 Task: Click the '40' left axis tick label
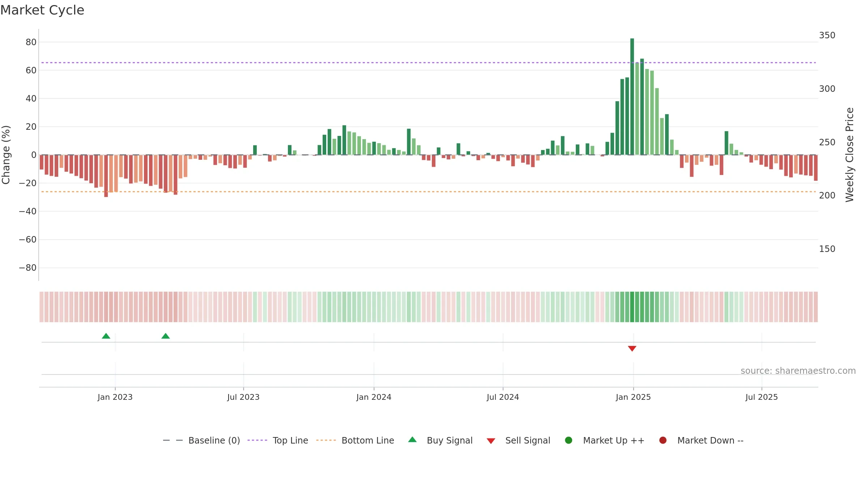pos(31,99)
